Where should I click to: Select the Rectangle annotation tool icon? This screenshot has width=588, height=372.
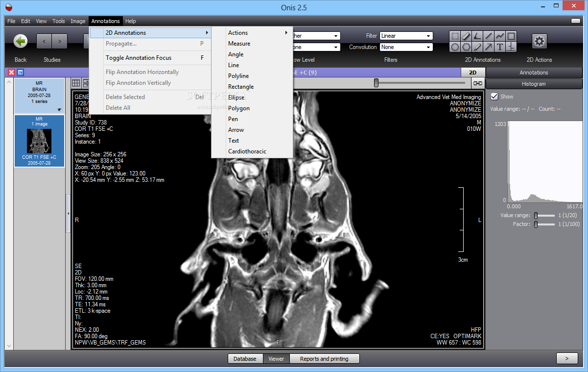click(511, 36)
